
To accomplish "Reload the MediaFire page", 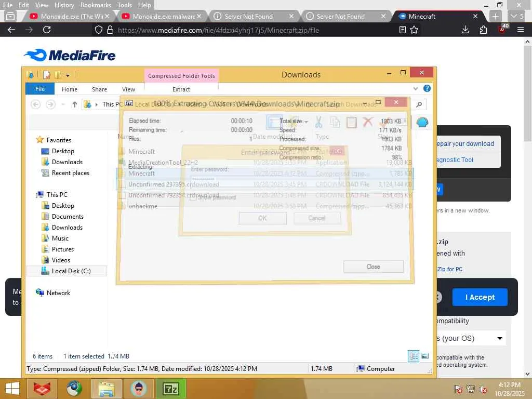I will click(47, 30).
